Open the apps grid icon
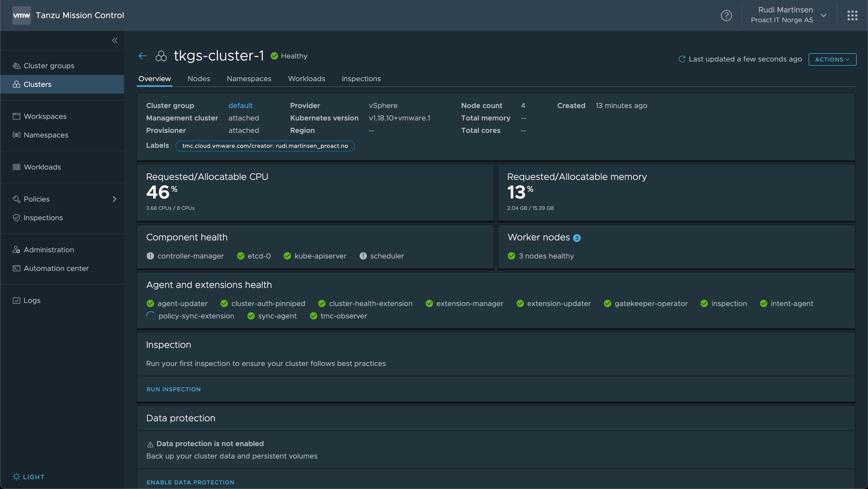This screenshot has height=489, width=868. click(x=852, y=16)
